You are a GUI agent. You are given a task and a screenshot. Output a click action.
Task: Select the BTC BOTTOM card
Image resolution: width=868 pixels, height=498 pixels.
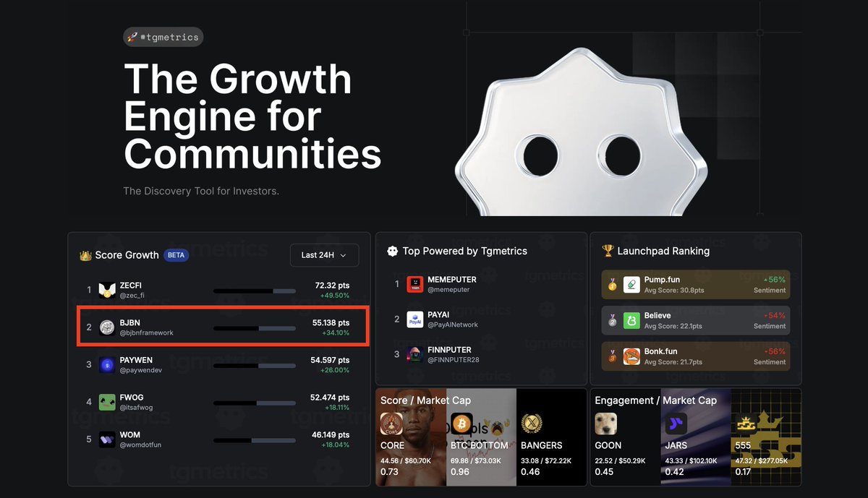coord(481,437)
